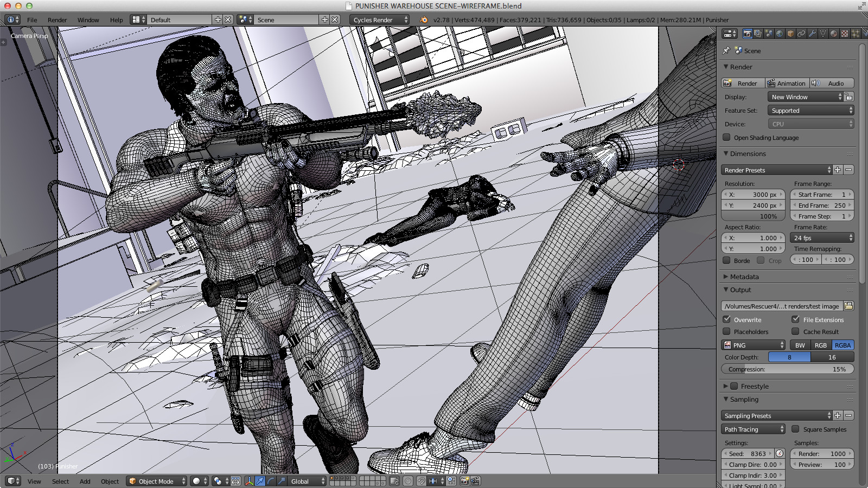This screenshot has width=868, height=488.
Task: Click the seed animate clock icon
Action: tap(780, 453)
